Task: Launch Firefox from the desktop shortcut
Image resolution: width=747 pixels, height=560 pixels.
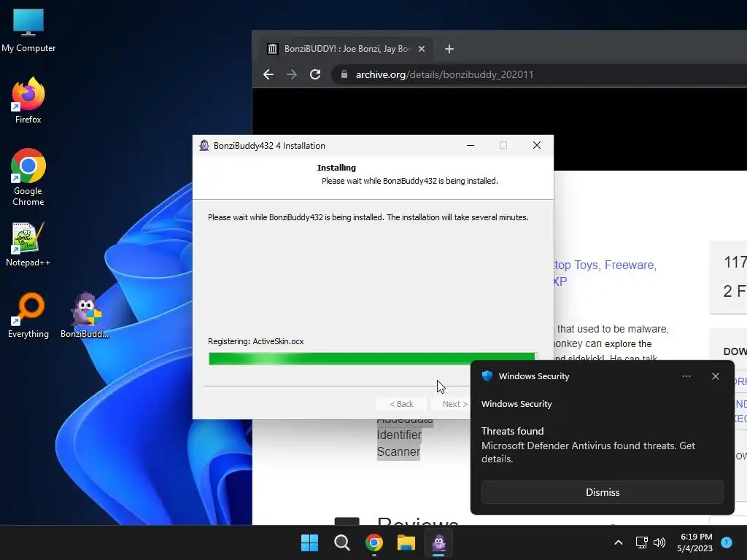Action: (28, 101)
